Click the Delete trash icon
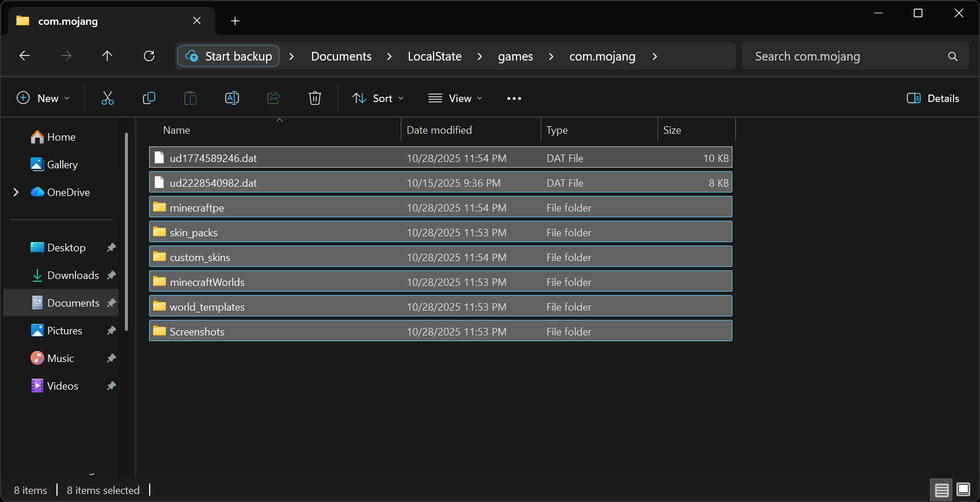 pyautogui.click(x=315, y=98)
